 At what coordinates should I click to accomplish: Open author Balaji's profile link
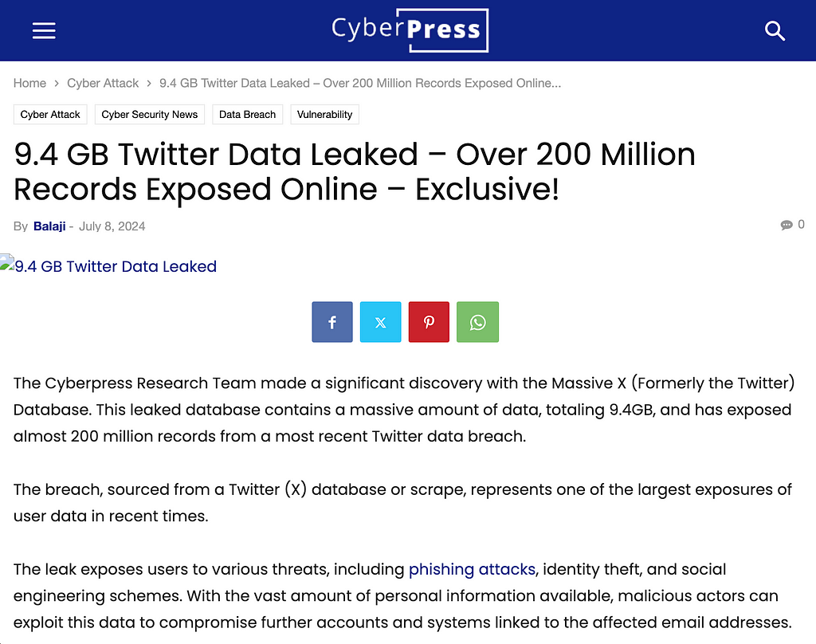coord(49,226)
